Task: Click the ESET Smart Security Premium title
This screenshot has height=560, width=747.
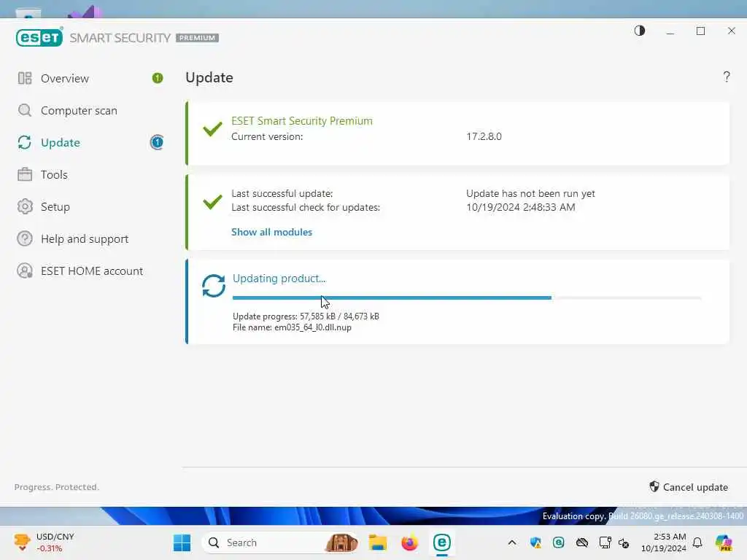Action: tap(302, 121)
